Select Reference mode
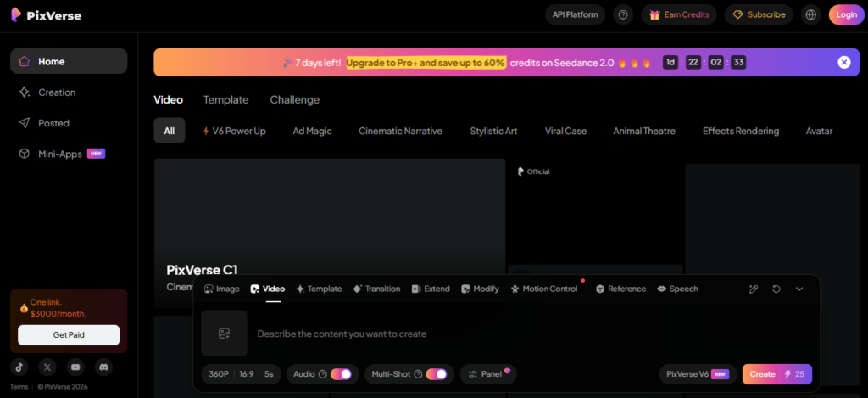 [620, 289]
